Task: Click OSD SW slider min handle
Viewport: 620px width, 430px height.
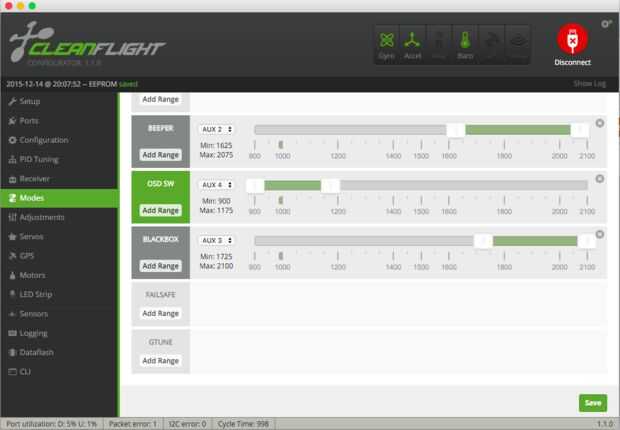Action: point(255,185)
